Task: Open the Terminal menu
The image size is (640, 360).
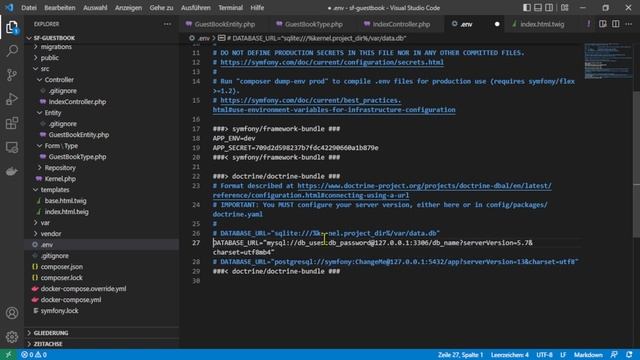Action: pyautogui.click(x=230, y=8)
